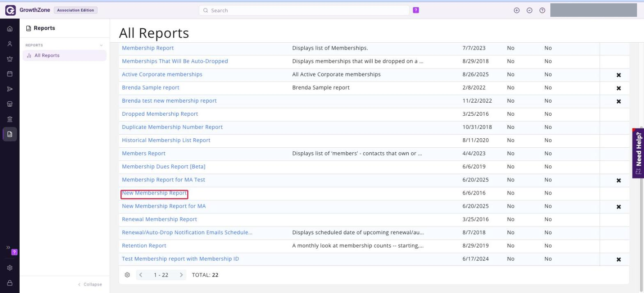
Task: Open the Communications send icon in sidebar
Action: click(10, 89)
